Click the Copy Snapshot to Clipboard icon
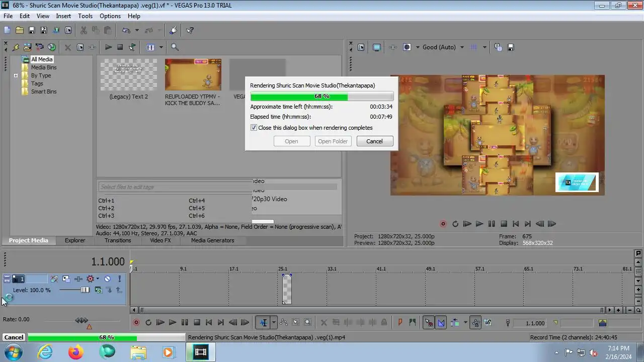 coord(498,47)
